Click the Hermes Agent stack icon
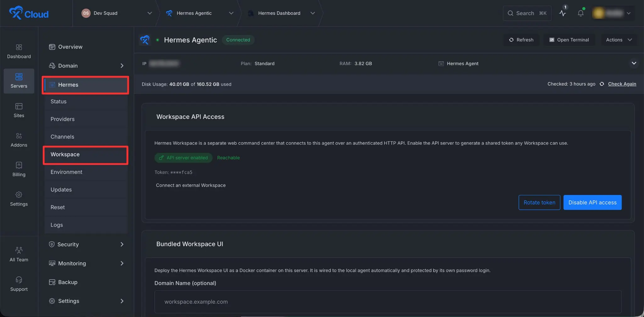This screenshot has height=317, width=644. pyautogui.click(x=441, y=64)
